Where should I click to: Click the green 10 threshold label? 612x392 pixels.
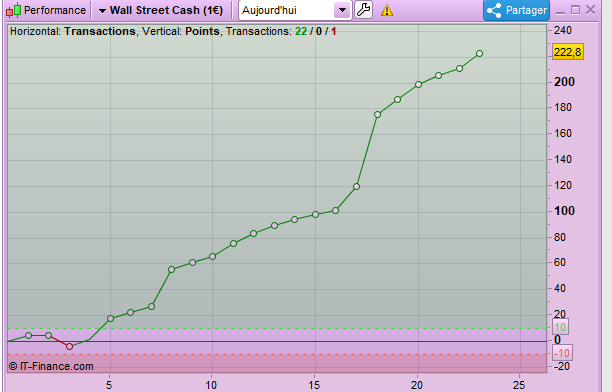point(560,327)
